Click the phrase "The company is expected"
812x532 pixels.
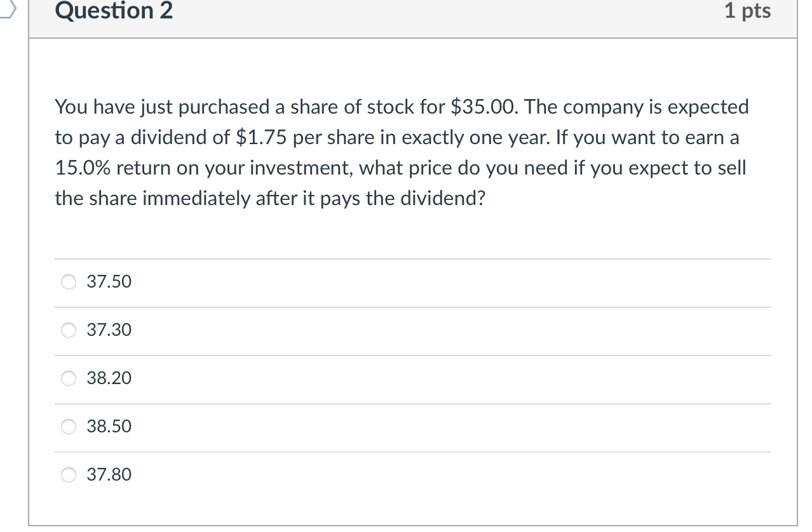[x=637, y=107]
